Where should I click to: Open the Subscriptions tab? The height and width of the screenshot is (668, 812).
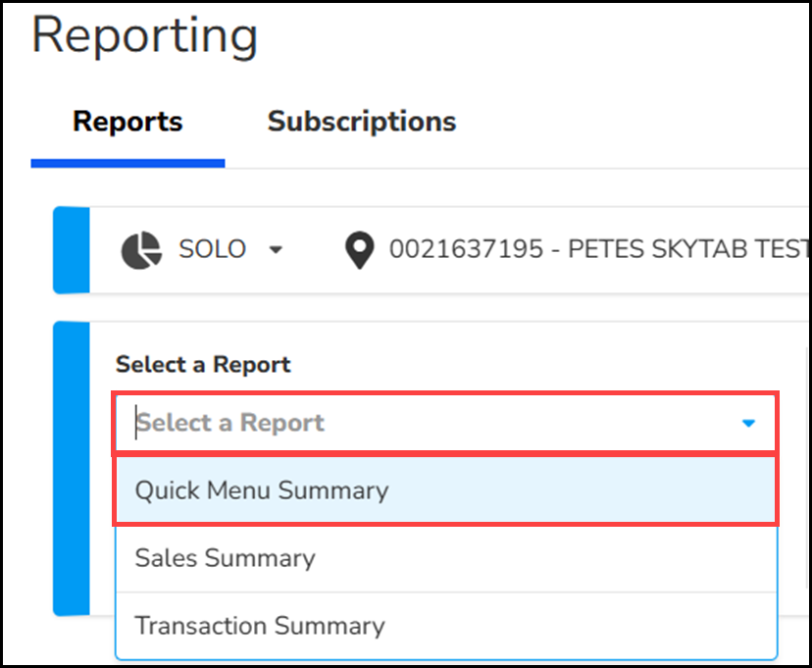[361, 122]
